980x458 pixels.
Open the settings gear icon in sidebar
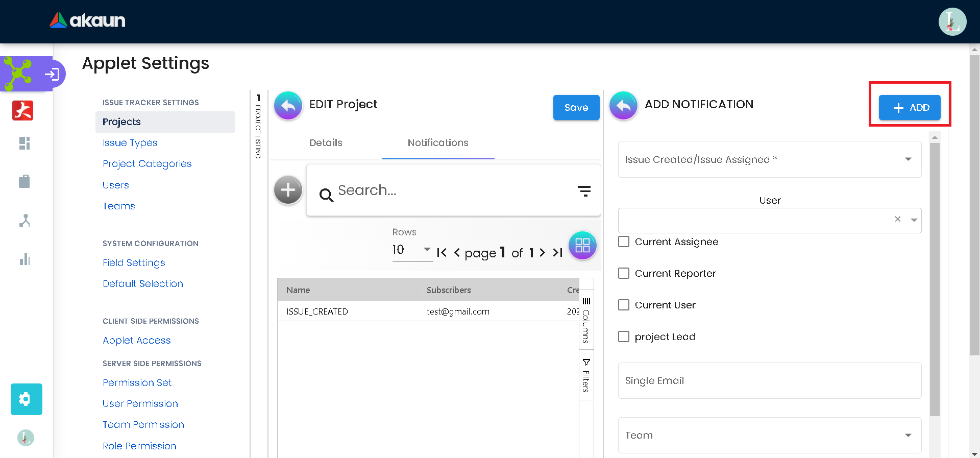(x=27, y=399)
